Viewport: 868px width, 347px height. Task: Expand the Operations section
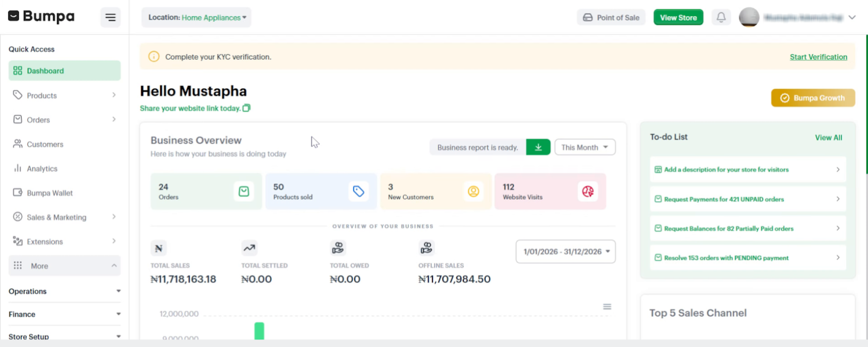pyautogui.click(x=64, y=291)
